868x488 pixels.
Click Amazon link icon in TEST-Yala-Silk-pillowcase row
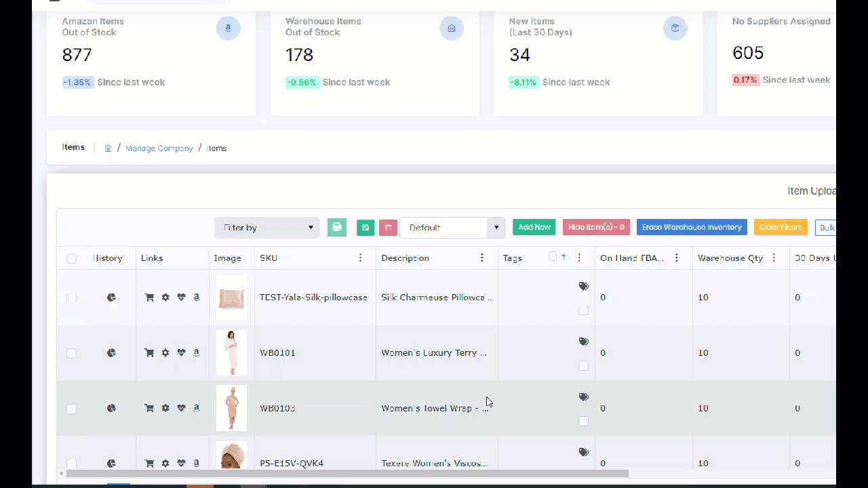coord(197,298)
